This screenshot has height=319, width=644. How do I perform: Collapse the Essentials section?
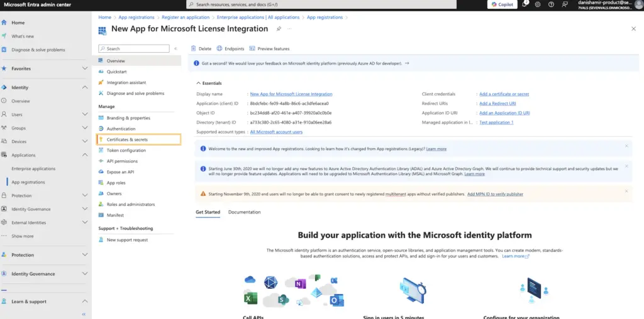[199, 83]
